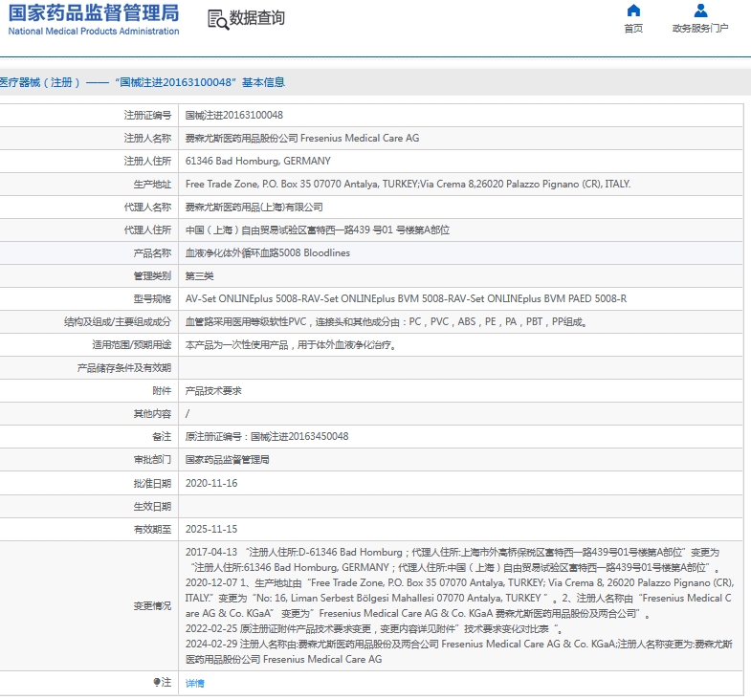Click the 批准日期 row label
This screenshot has width=751, height=700.
point(152,483)
